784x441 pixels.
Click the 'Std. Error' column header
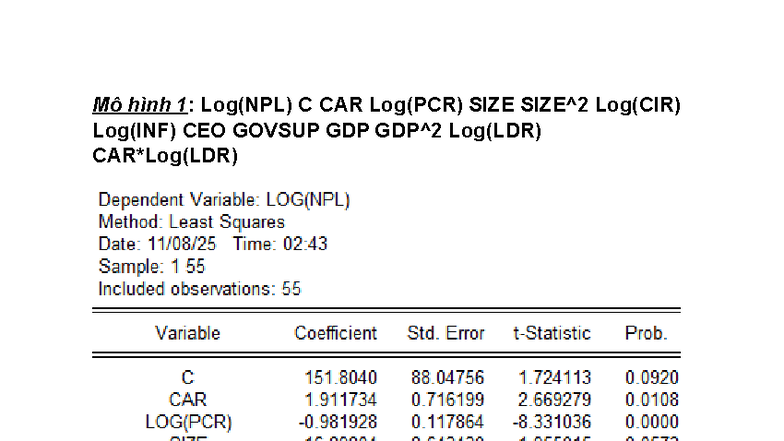[x=446, y=334]
